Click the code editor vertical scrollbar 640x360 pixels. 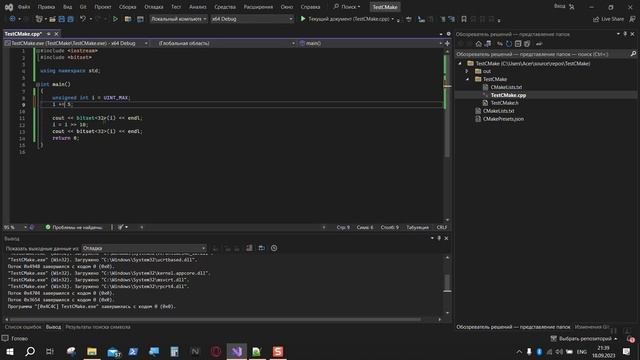[447, 135]
